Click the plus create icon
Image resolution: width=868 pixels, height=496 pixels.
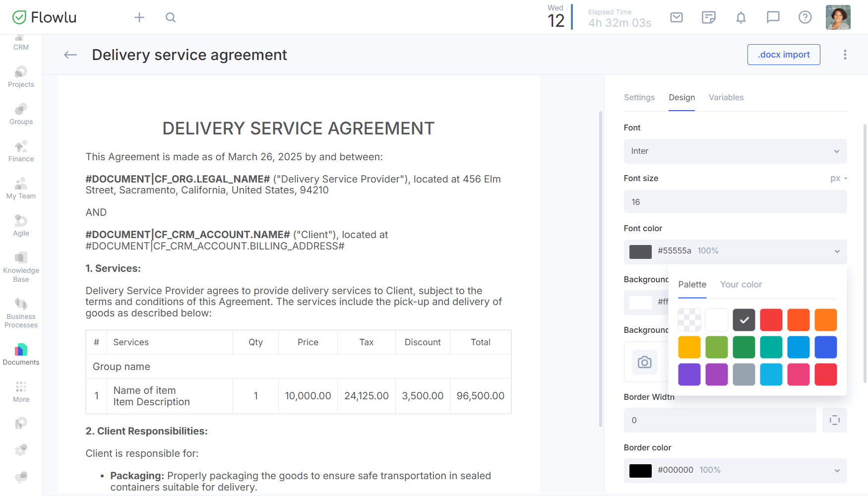pyautogui.click(x=139, y=17)
